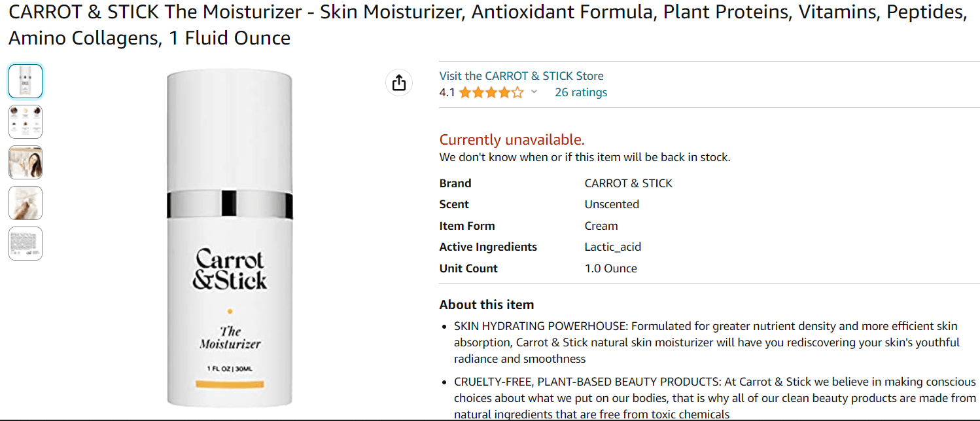The image size is (980, 421).
Task: Click the 4.1 rating number
Action: click(x=447, y=92)
